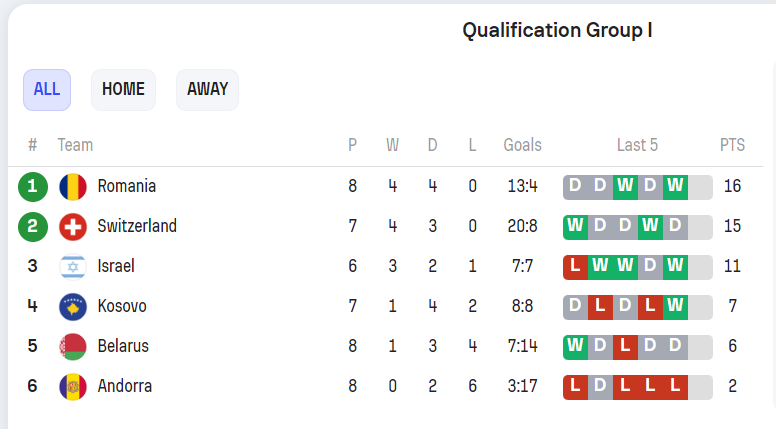Open the Switzerland team link

tap(137, 226)
